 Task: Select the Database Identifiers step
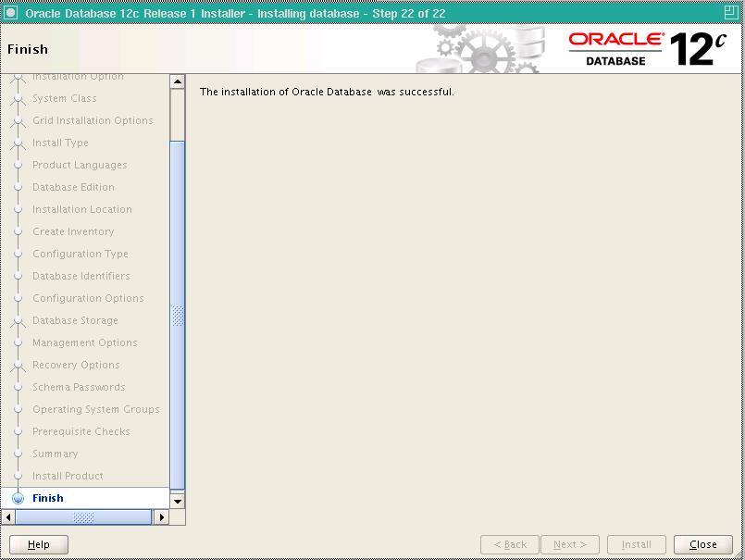81,276
